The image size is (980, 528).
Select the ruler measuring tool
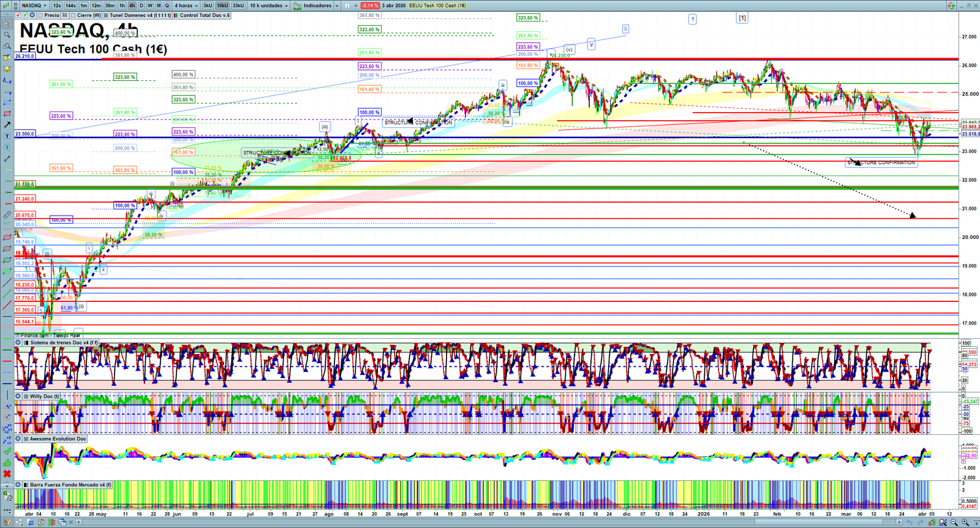[x=7, y=215]
